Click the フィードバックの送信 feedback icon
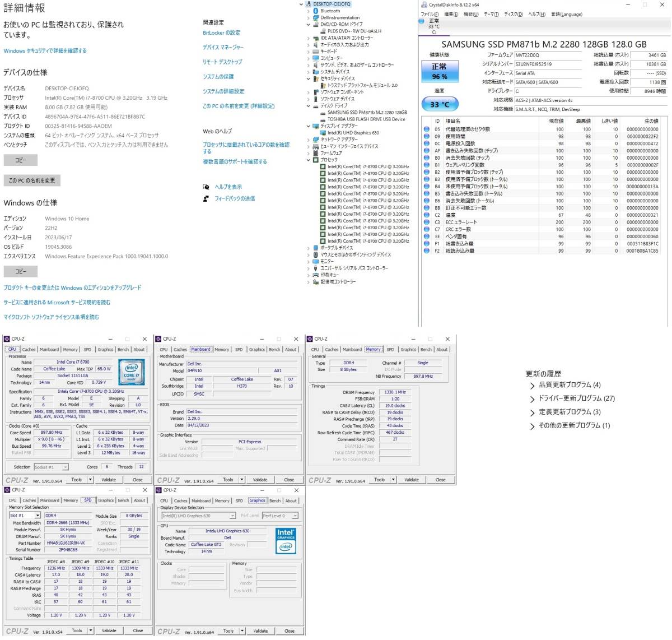672x640 pixels. (206, 198)
